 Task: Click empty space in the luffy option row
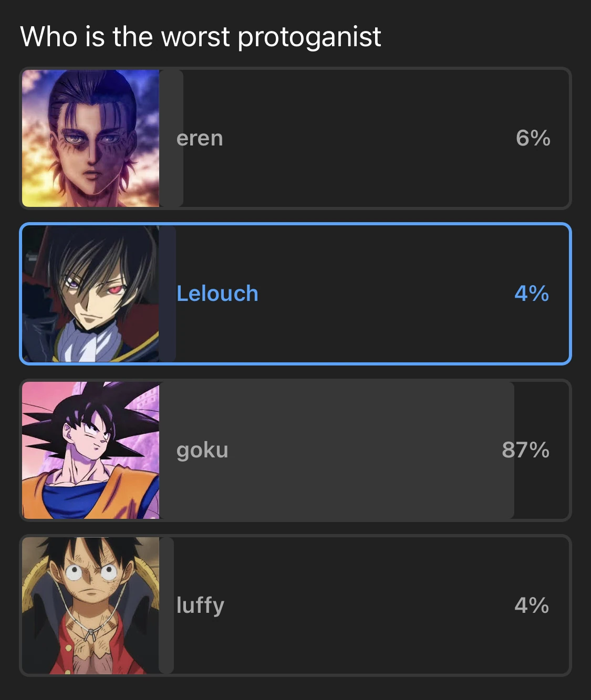click(x=368, y=605)
